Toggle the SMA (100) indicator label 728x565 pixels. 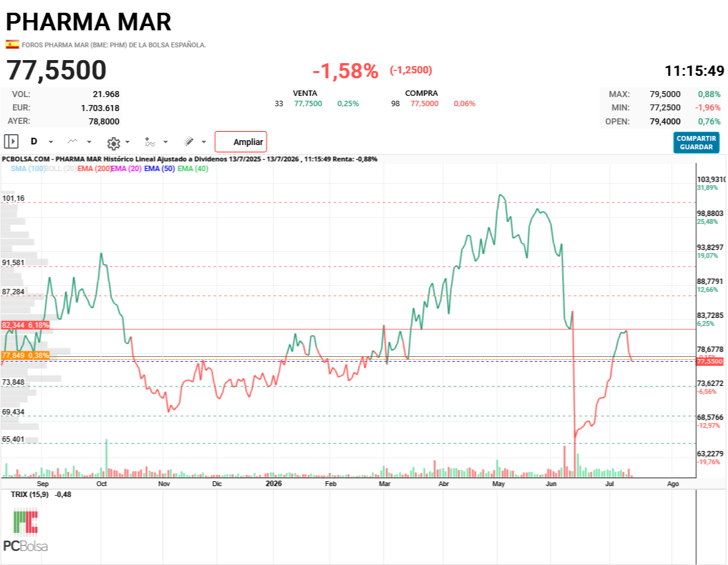tap(27, 169)
